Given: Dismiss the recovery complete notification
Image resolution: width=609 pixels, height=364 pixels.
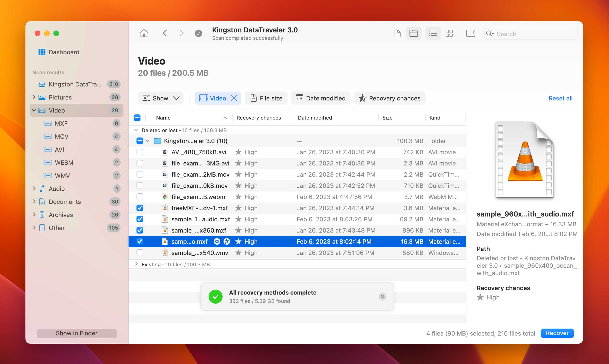Looking at the screenshot, I should pyautogui.click(x=382, y=297).
